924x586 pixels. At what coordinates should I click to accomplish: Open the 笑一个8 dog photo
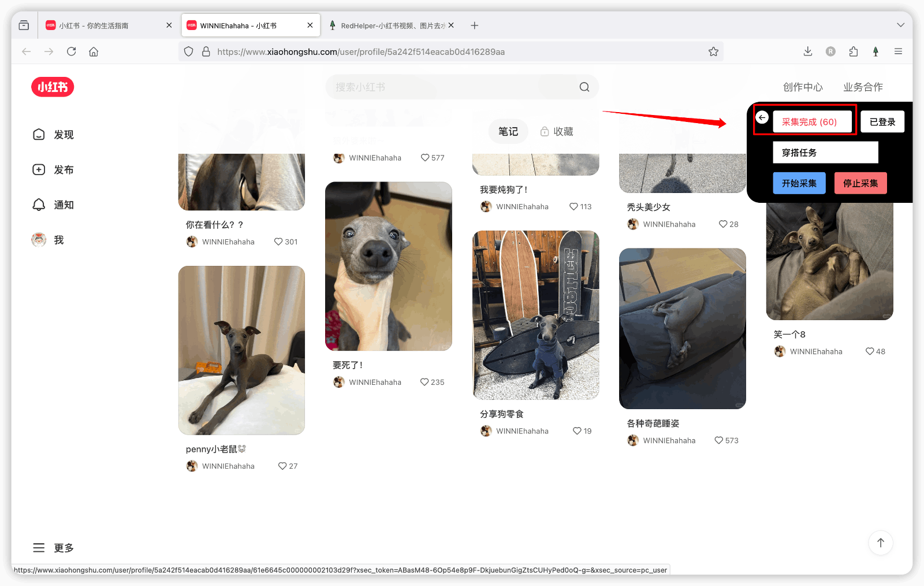[x=830, y=261]
